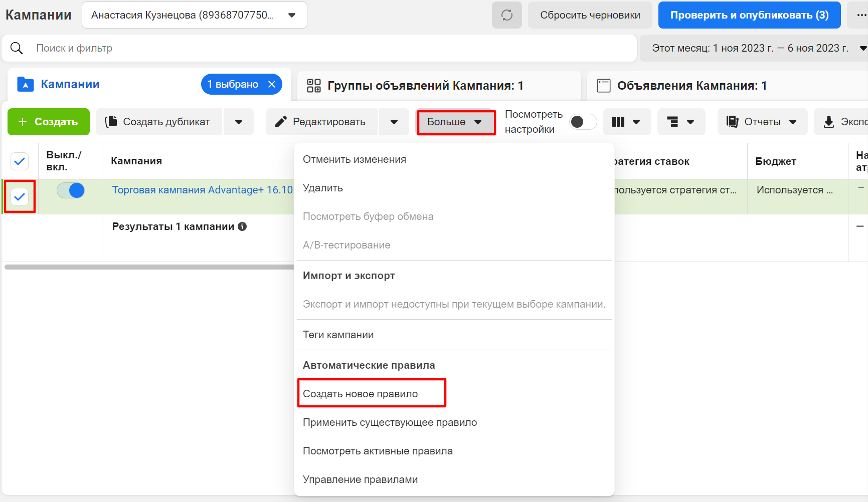Click the horizontal scrollbar under the table

coord(149,267)
